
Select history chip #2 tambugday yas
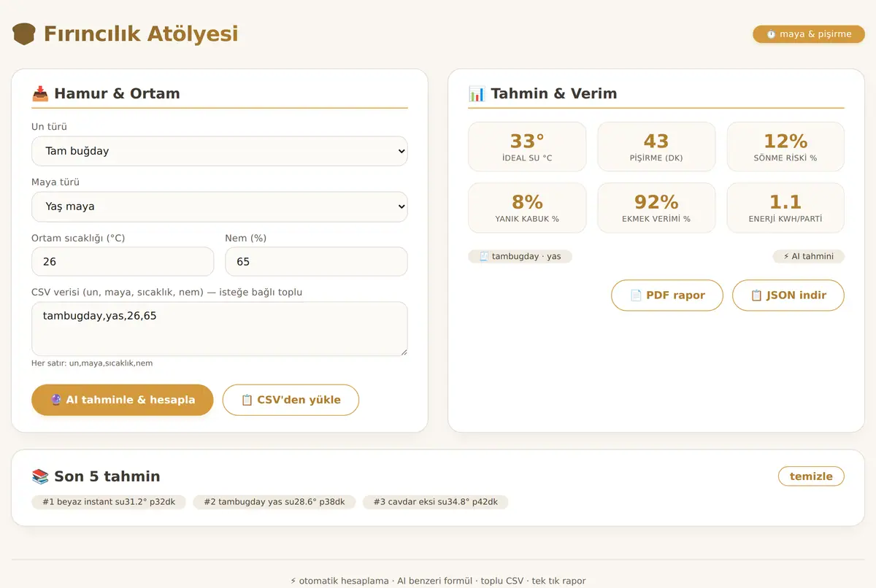pyautogui.click(x=274, y=502)
